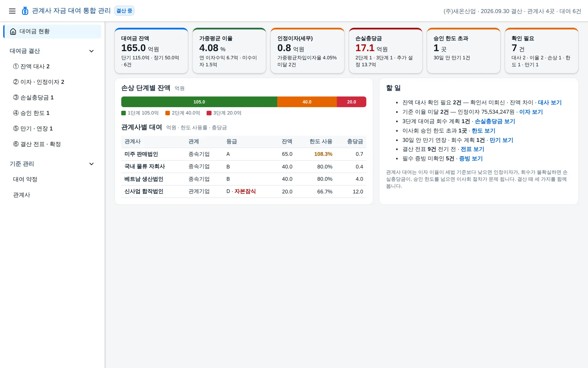Viewport: 588px width, 368px height.
Task: Select the 베트남 생산법인 row name
Action: pyautogui.click(x=144, y=179)
